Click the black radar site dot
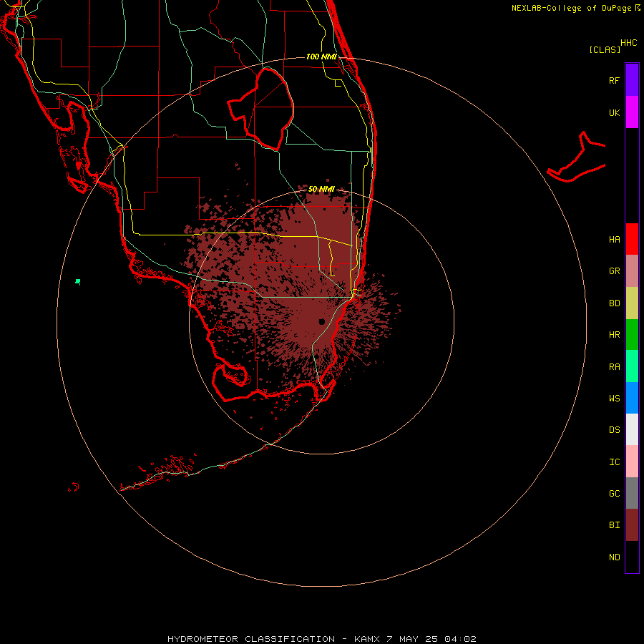644x644 pixels. (x=321, y=321)
